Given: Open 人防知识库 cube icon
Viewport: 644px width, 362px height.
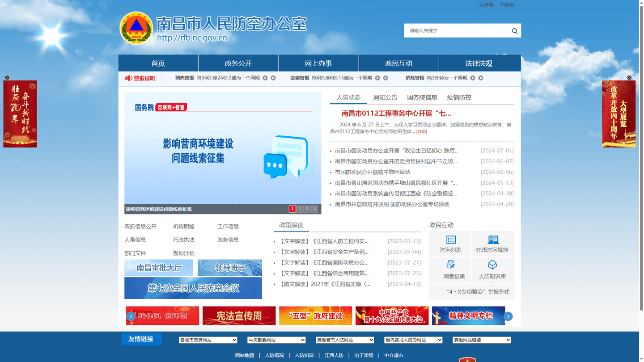Looking at the screenshot, I should pyautogui.click(x=492, y=265).
